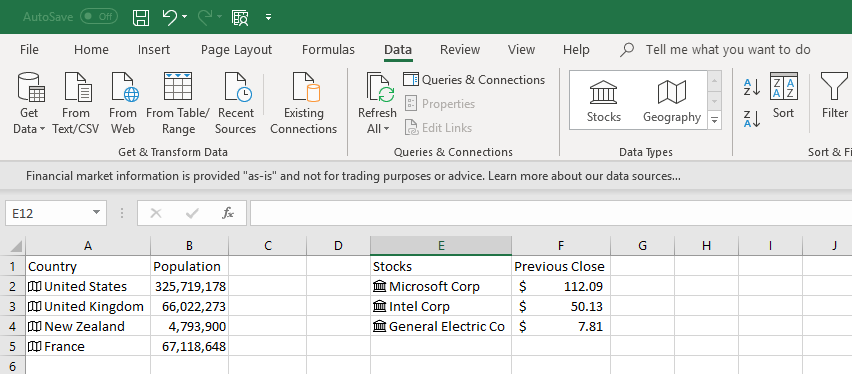The image size is (852, 374).
Task: Click the Redo arrow icon
Action: pyautogui.click(x=205, y=17)
